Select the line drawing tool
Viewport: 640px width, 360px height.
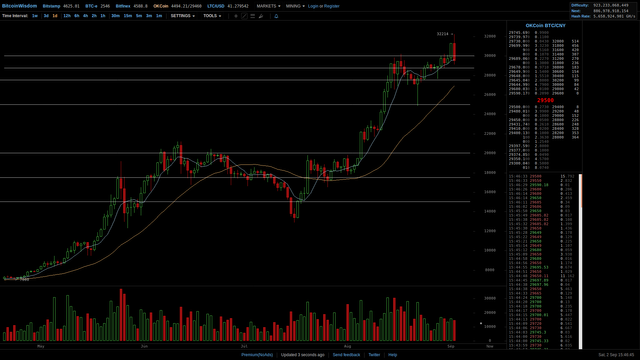click(x=244, y=16)
